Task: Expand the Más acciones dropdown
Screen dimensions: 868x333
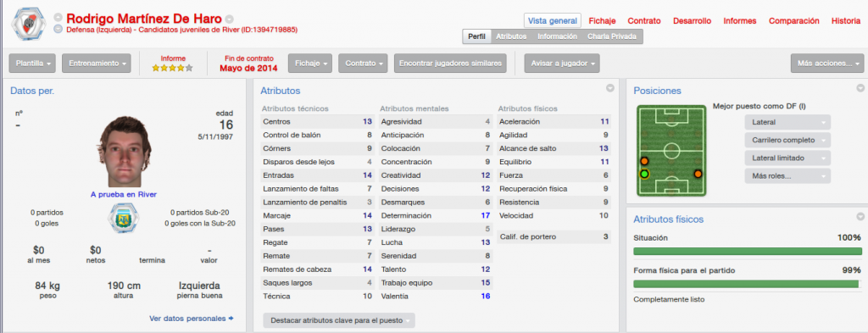Action: pos(827,63)
